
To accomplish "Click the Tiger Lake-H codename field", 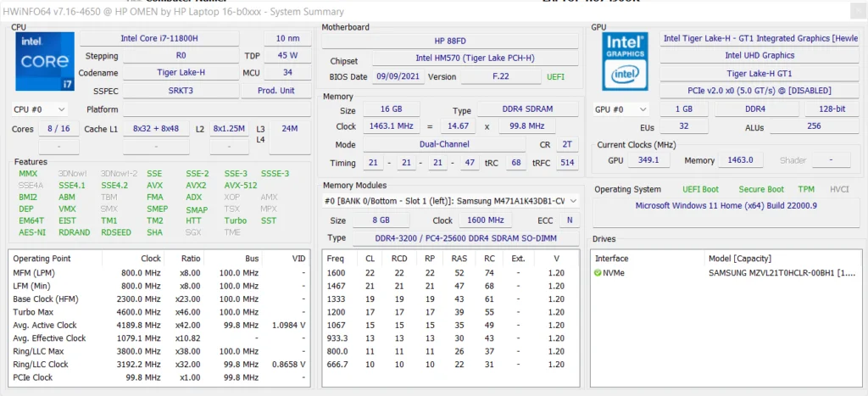I will tap(181, 73).
